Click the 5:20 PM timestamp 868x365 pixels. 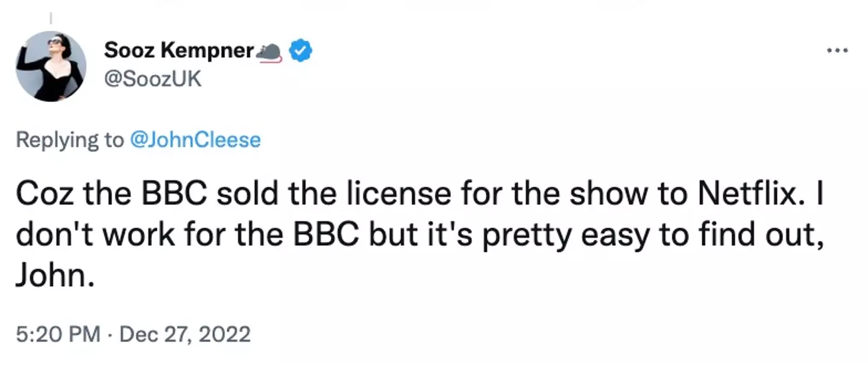click(58, 333)
